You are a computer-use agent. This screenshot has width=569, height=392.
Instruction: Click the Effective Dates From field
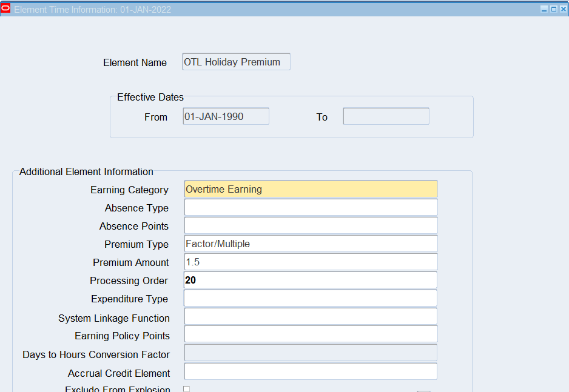226,116
